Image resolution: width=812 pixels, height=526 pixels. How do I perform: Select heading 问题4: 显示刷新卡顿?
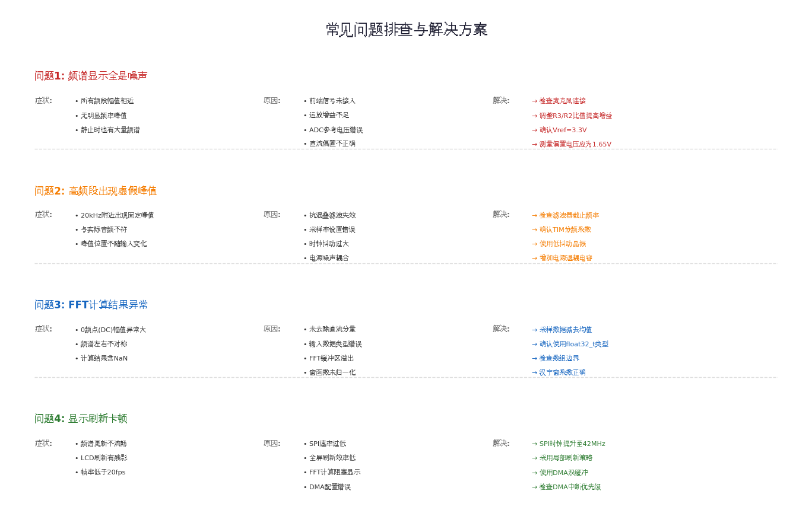coord(81,419)
